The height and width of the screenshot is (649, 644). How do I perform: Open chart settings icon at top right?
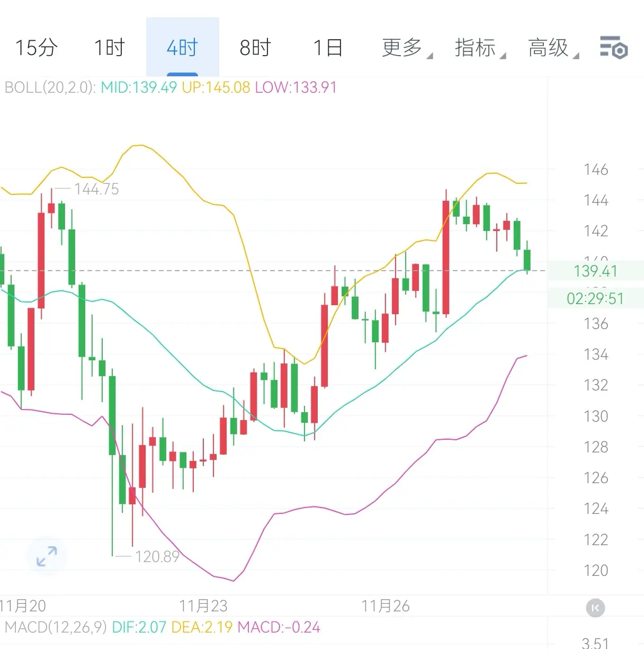tap(613, 48)
